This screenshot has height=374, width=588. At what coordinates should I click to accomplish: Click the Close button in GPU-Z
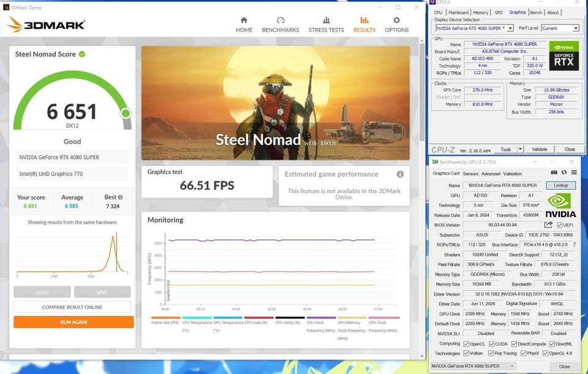click(564, 366)
